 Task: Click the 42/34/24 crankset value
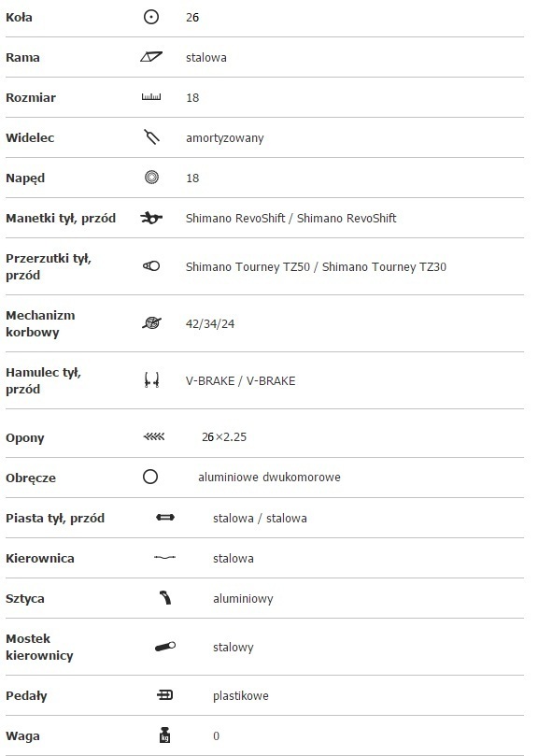click(x=210, y=323)
